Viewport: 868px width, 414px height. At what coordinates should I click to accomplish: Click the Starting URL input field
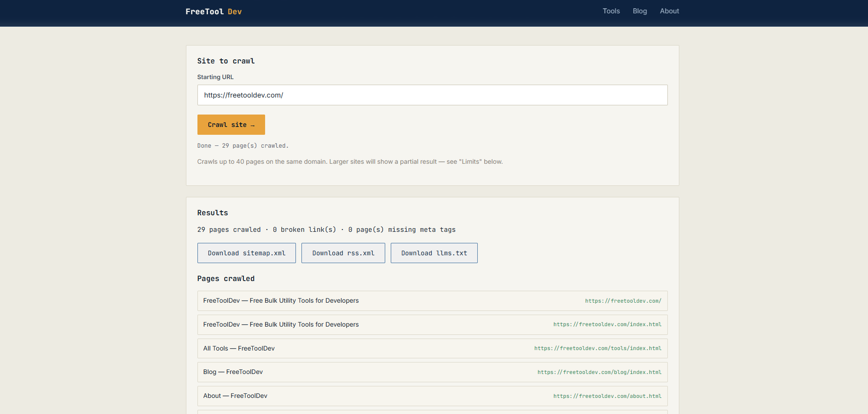click(x=432, y=95)
